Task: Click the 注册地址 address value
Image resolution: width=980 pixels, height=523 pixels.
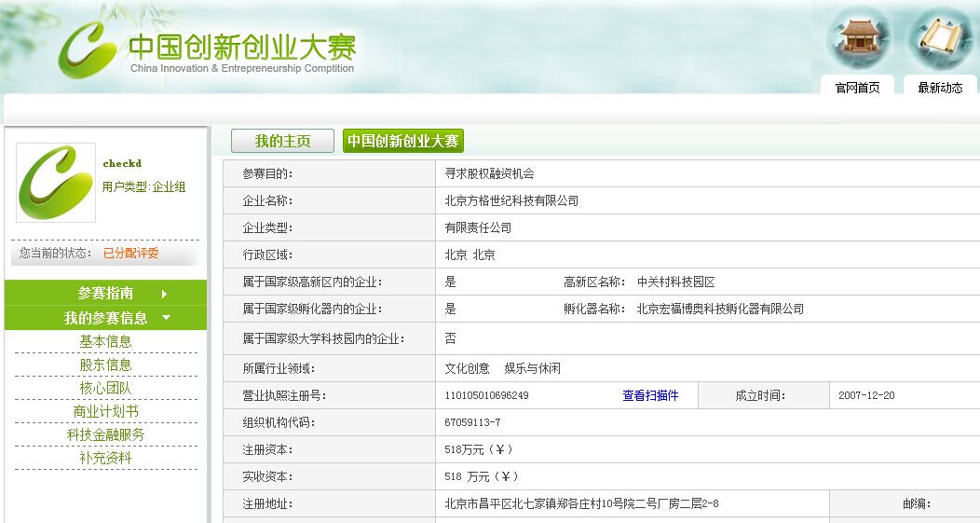Action: tap(581, 503)
